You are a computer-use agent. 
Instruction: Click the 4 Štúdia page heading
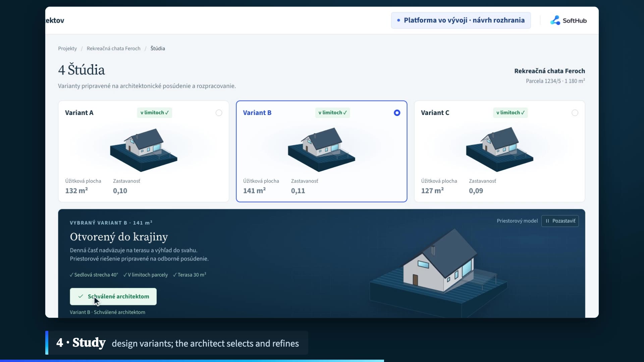(82, 70)
